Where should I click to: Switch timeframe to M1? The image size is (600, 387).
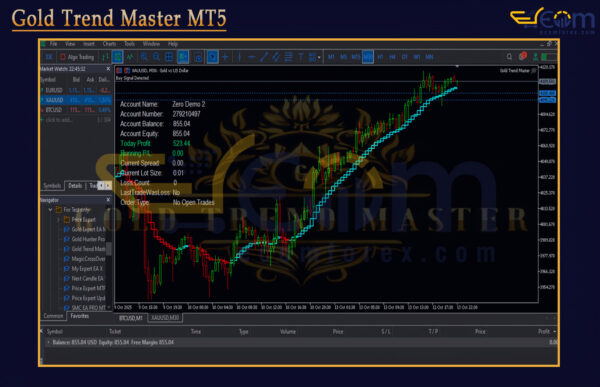331,57
